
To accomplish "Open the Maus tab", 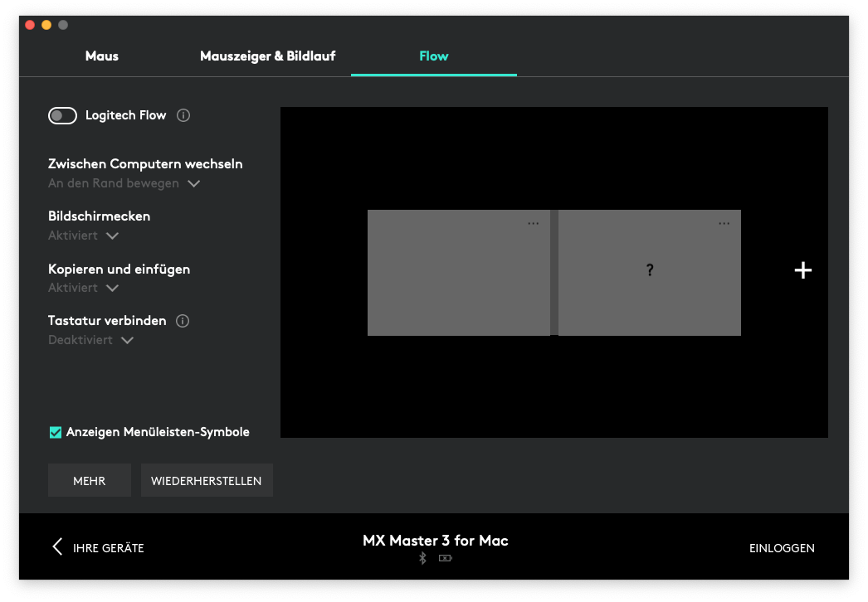I will click(102, 56).
